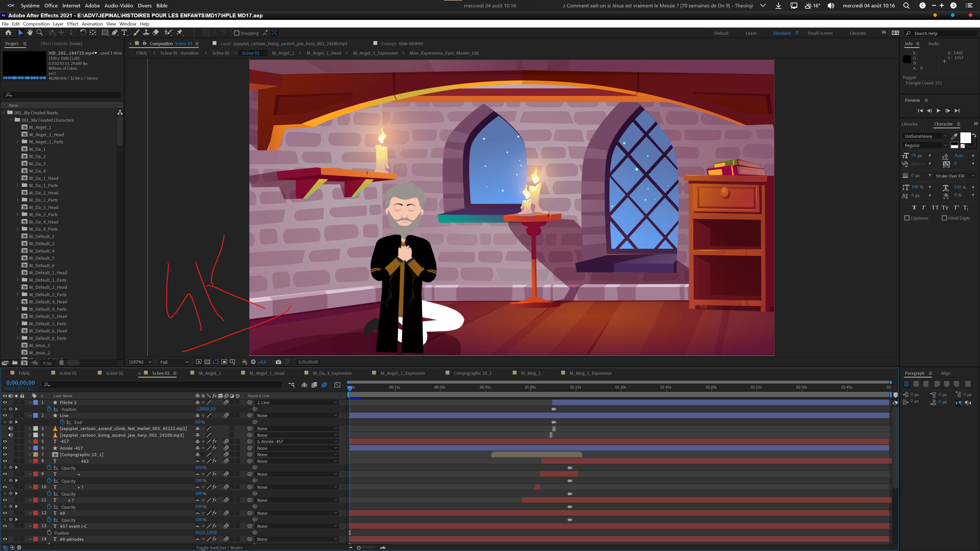Select the Horizontal Type tool
The height and width of the screenshot is (551, 980).
pos(124,33)
